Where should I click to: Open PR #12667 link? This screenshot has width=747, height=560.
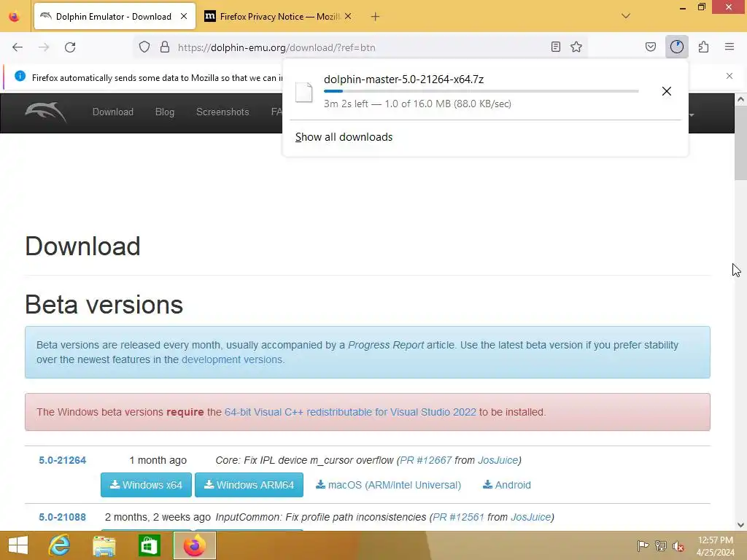[x=426, y=460]
